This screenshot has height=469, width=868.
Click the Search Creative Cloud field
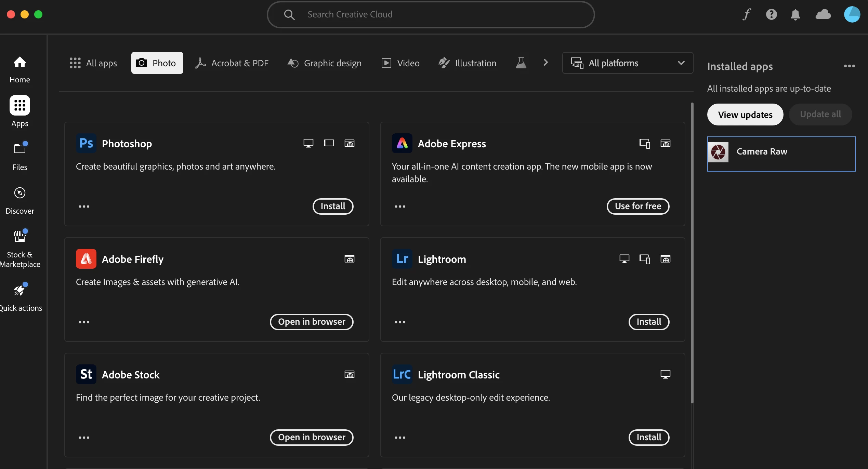click(430, 14)
